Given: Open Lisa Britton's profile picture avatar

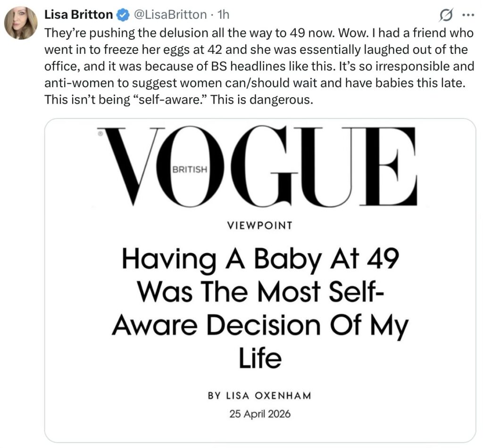Looking at the screenshot, I should click(x=20, y=23).
